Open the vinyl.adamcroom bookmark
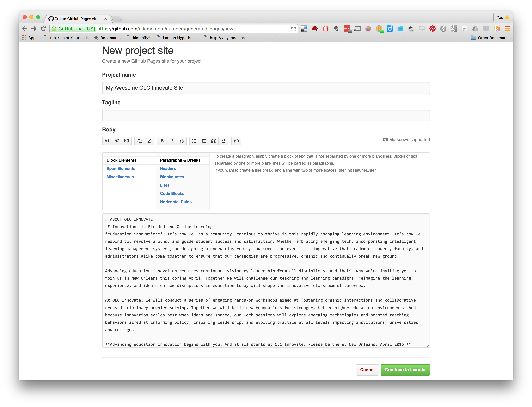 click(x=226, y=38)
